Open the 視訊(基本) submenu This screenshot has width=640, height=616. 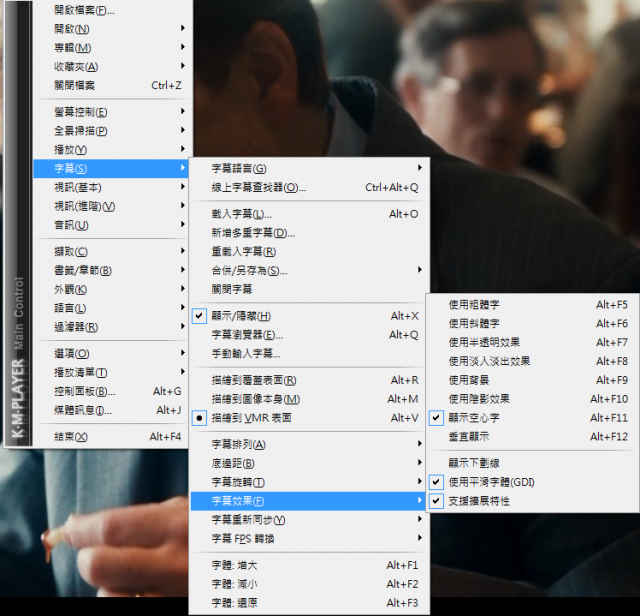click(110, 187)
